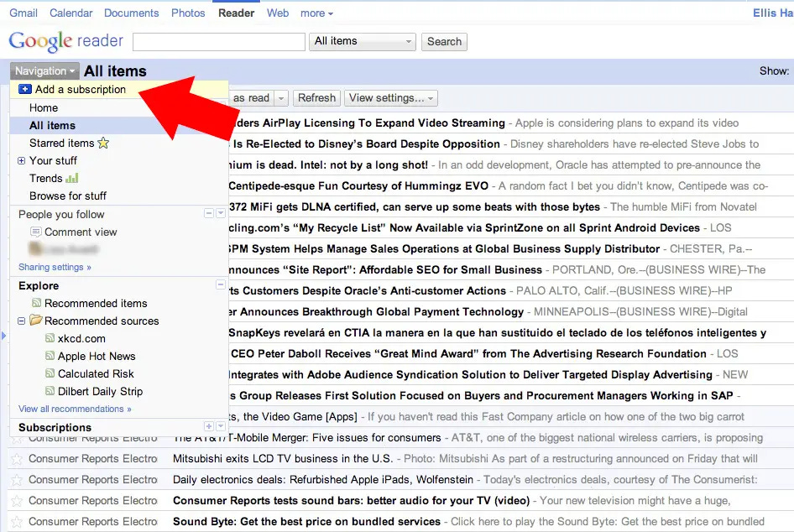Collapse the Explore section
Screen dimensions: 794x532
[x=221, y=285]
